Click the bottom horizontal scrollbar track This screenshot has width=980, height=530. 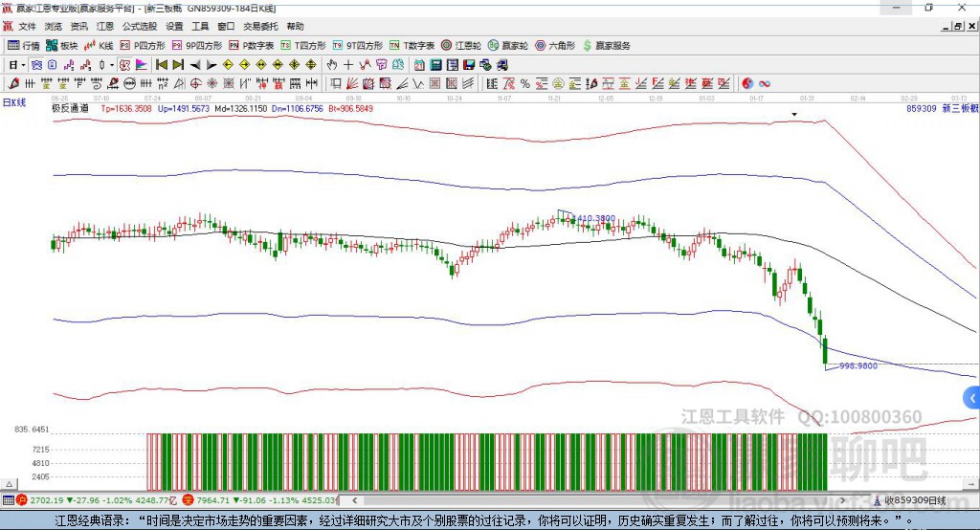[x=622, y=500]
